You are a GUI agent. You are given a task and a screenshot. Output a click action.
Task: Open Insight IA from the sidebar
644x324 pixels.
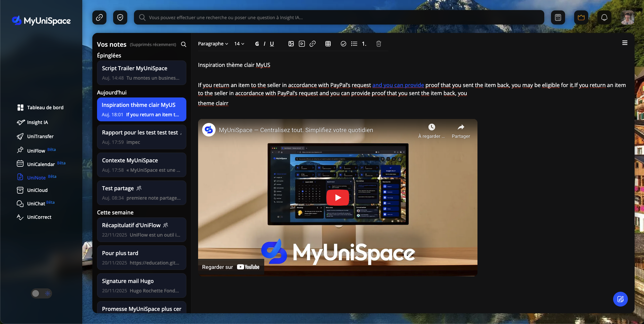37,122
